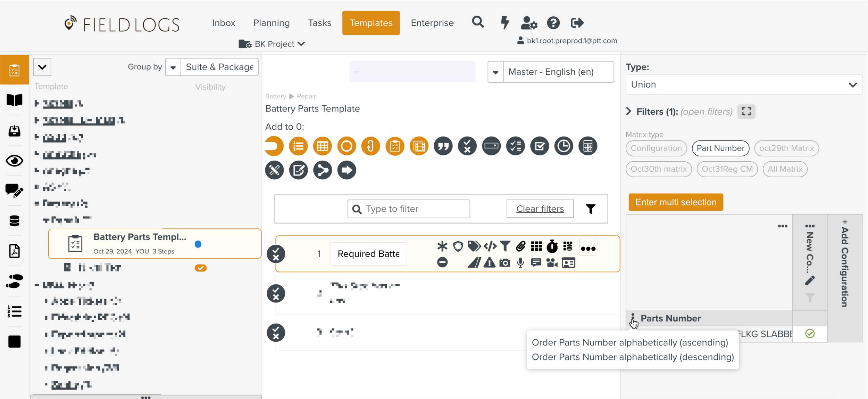Viewport: 868px width, 399px height.
Task: Click the search magnifier icon in header
Action: pos(478,23)
